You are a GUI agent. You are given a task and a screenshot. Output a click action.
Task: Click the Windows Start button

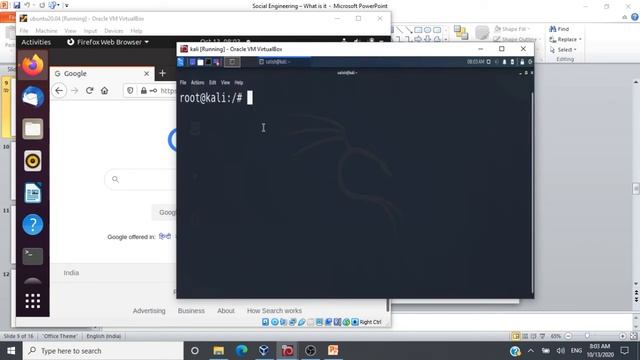pos(11,351)
